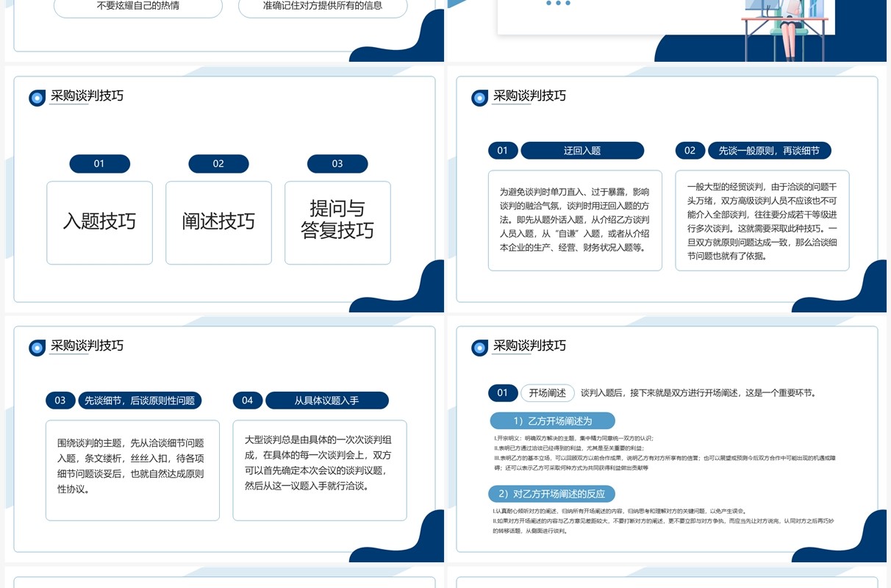Click the line starting I.认真耐心倾听对方的阐述
The image size is (891, 588).
[620, 511]
